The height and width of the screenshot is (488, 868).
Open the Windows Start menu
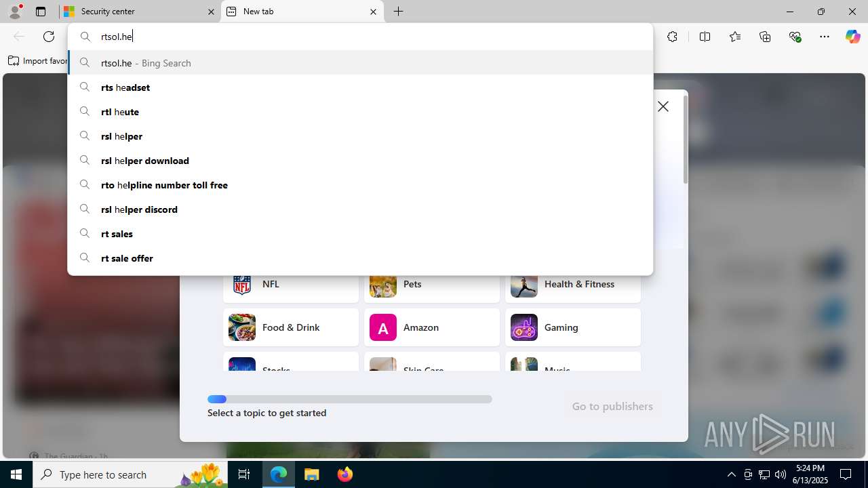coord(16,474)
